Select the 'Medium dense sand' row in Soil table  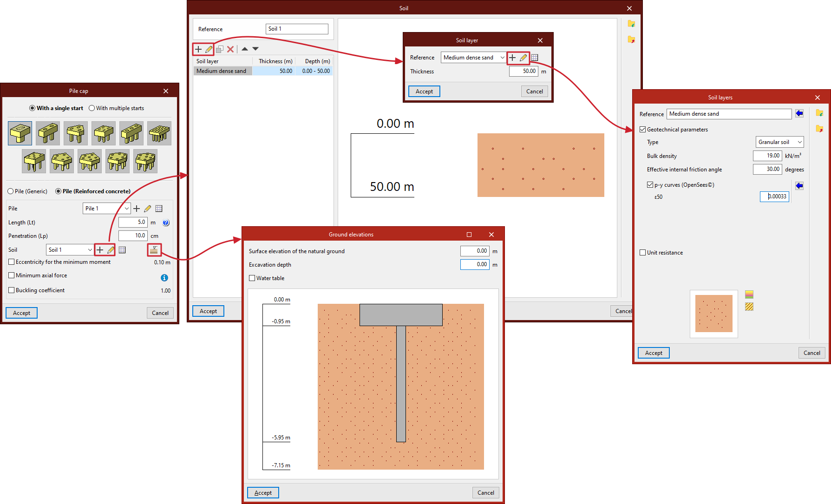coord(263,71)
